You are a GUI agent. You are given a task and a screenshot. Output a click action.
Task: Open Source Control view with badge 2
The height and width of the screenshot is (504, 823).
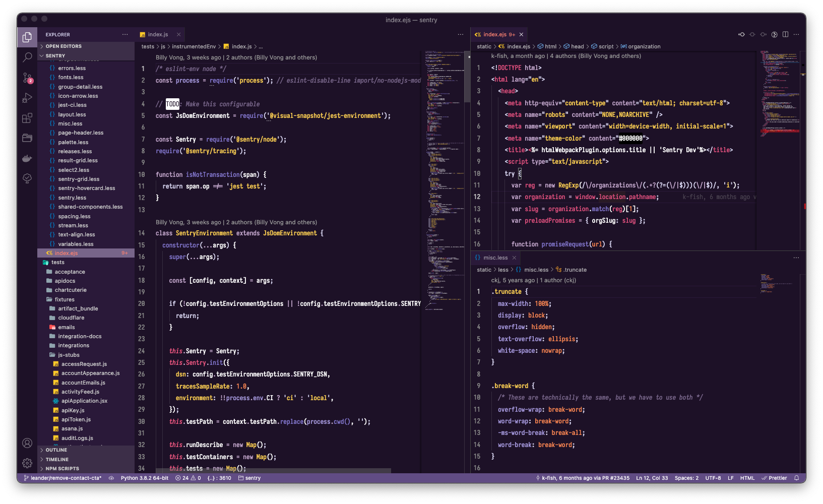pyautogui.click(x=27, y=78)
